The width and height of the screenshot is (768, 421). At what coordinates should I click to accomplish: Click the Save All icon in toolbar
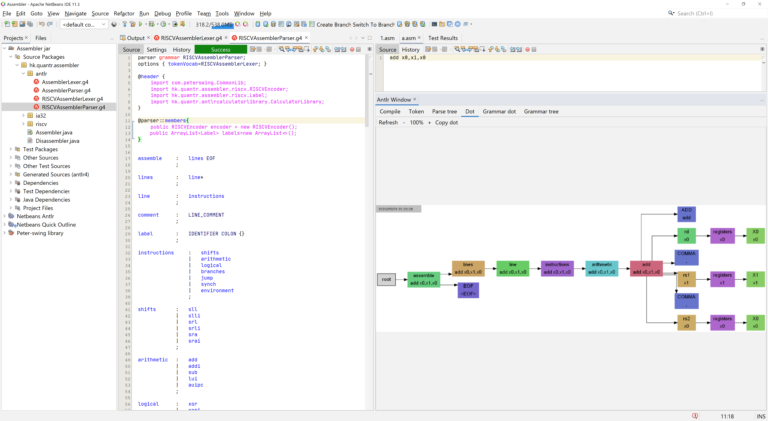(30, 24)
